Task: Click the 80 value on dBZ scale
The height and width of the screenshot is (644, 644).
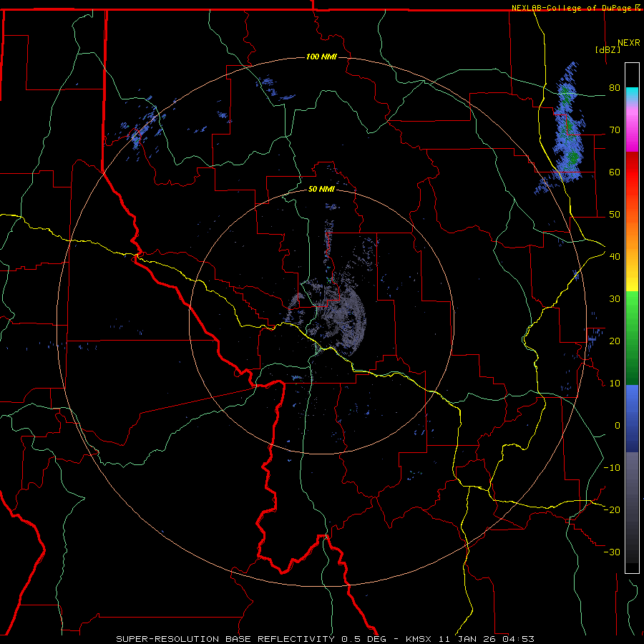Action: coord(615,88)
